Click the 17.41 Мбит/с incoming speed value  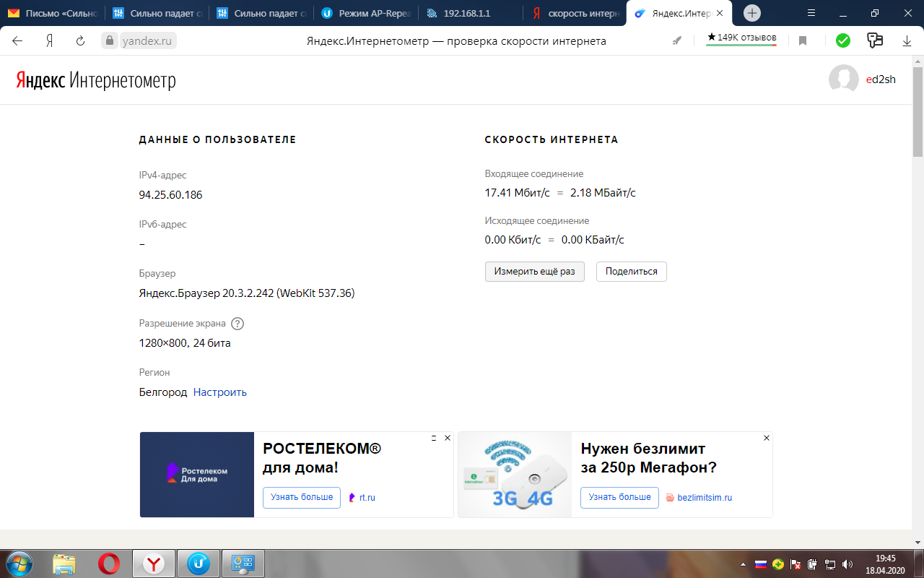click(x=518, y=193)
